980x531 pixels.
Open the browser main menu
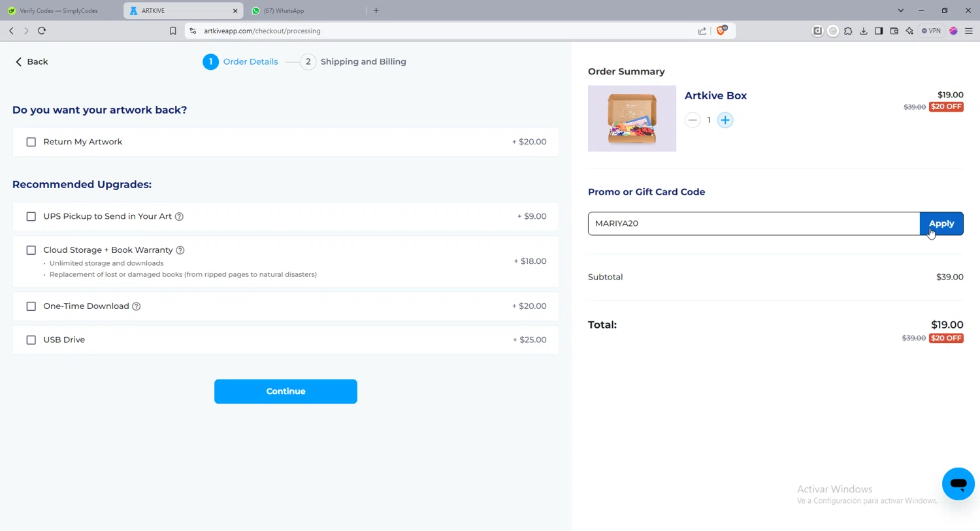click(x=969, y=31)
